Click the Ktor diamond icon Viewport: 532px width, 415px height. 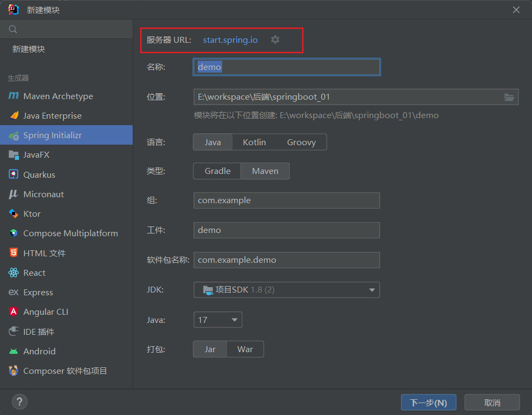click(x=14, y=213)
